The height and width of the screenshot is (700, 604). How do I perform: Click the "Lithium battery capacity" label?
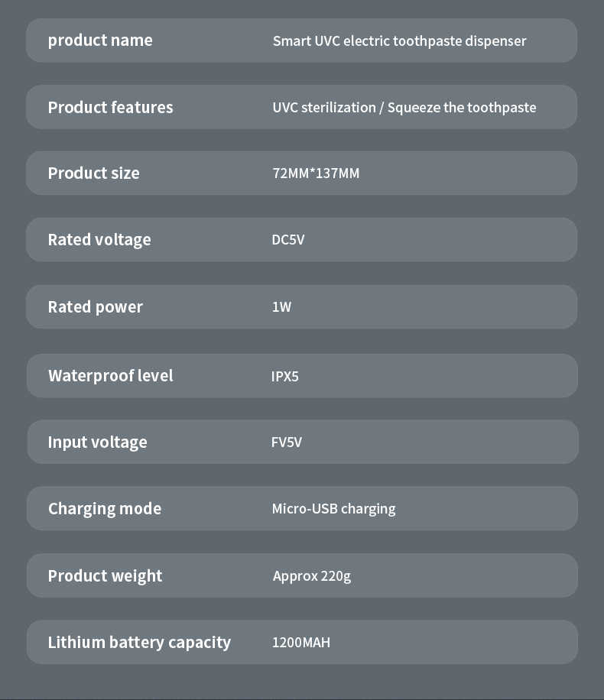pyautogui.click(x=139, y=643)
